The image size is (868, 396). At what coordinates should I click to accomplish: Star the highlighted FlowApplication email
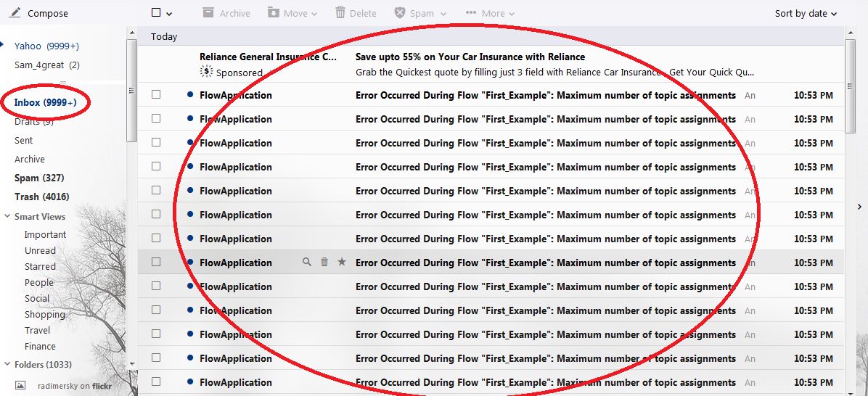(342, 262)
